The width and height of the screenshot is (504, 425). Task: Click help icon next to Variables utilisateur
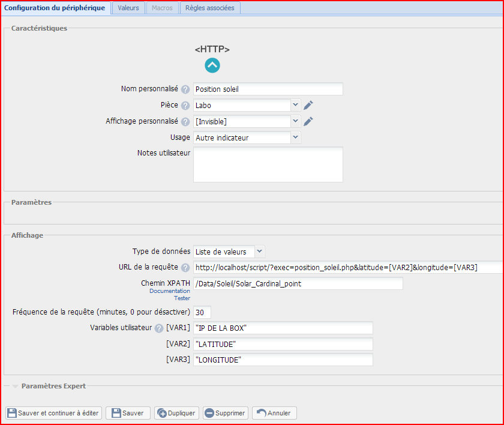coord(159,328)
